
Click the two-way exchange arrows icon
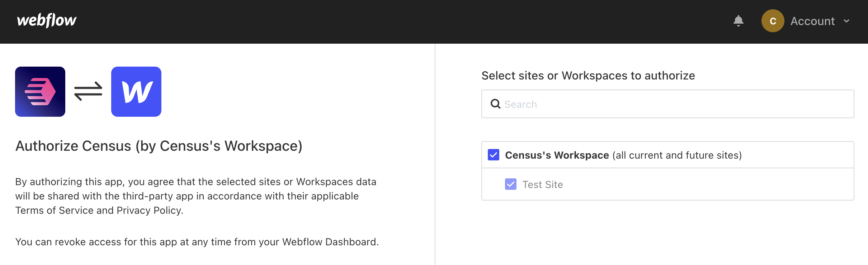click(x=88, y=91)
